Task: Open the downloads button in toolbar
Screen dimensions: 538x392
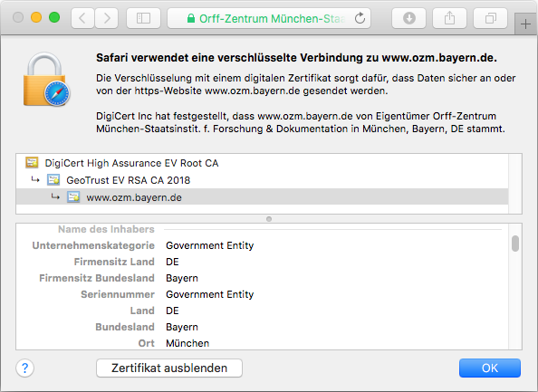Action: click(409, 18)
